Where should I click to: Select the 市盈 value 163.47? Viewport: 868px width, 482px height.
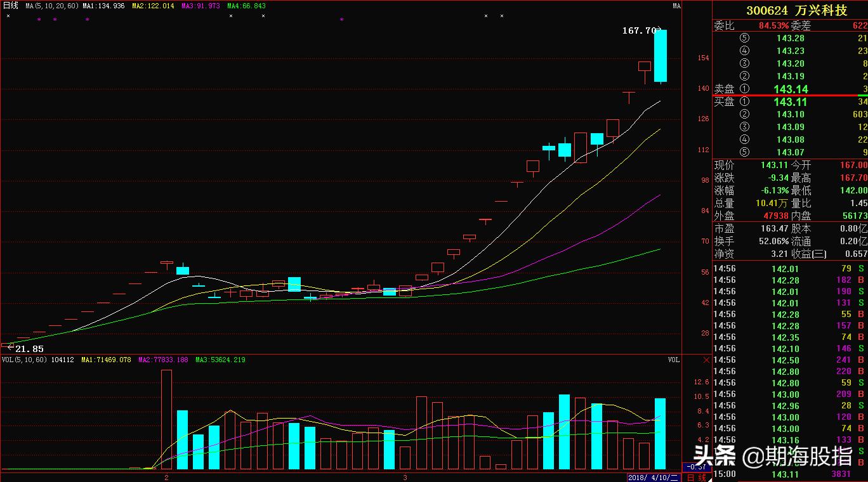tap(775, 228)
